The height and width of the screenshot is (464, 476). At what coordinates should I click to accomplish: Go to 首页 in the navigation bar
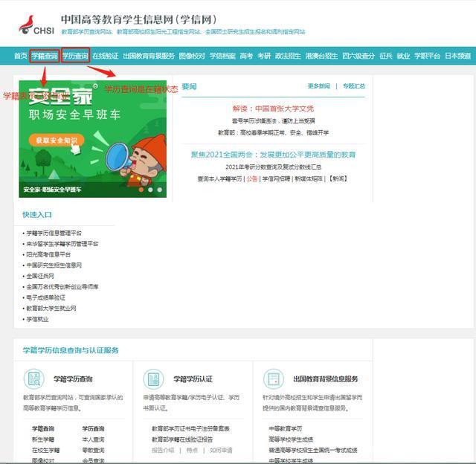(x=20, y=56)
